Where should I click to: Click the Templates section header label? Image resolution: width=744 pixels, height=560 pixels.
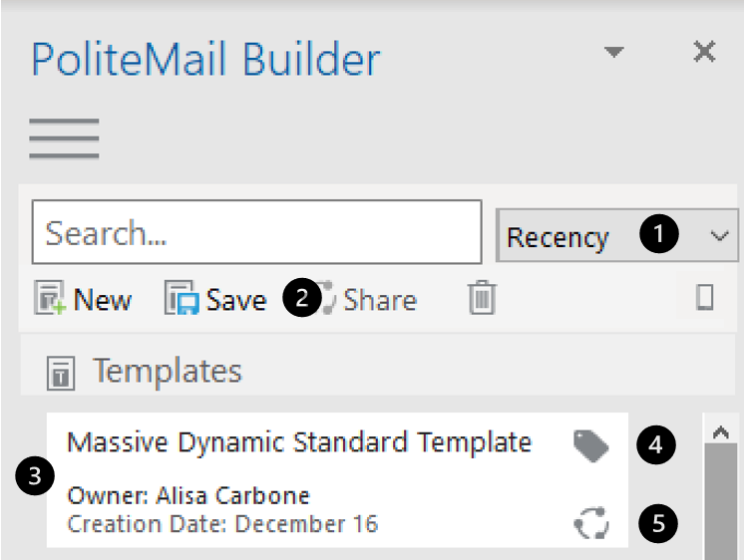click(168, 372)
